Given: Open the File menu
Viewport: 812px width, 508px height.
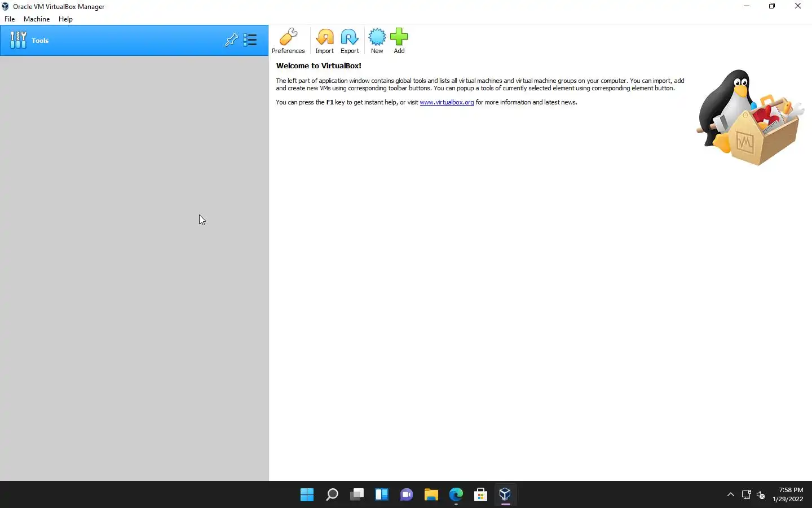Looking at the screenshot, I should (x=10, y=19).
